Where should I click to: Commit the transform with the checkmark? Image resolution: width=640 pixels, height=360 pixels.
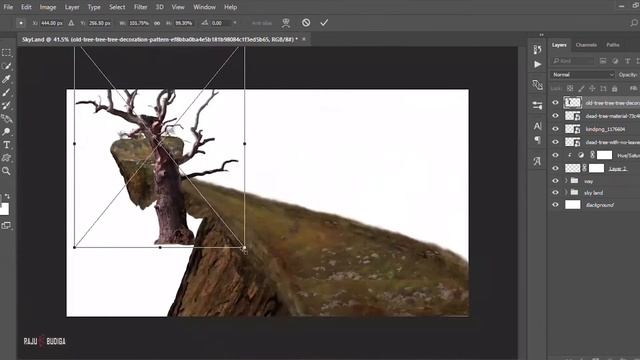tap(324, 23)
